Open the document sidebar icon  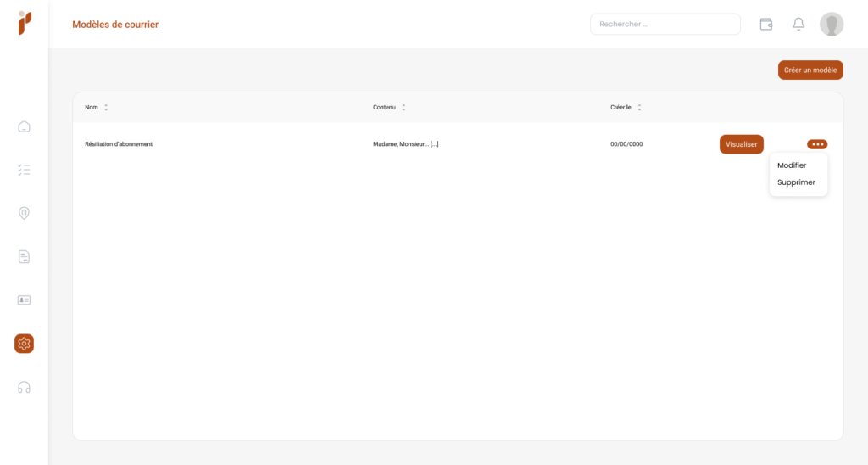[24, 256]
